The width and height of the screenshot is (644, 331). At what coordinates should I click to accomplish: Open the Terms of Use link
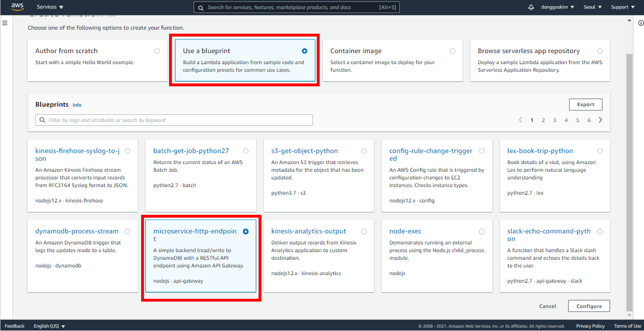point(627,326)
